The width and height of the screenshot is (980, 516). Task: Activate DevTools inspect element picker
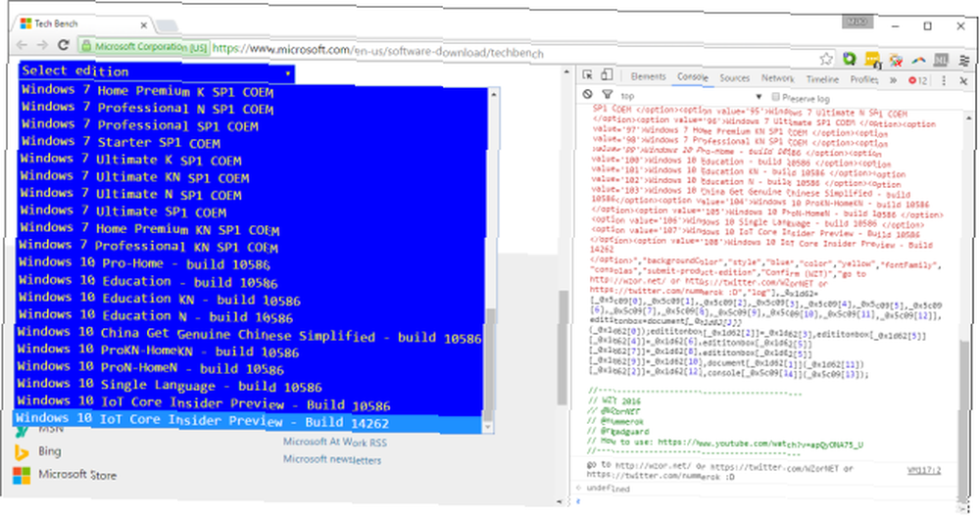587,75
